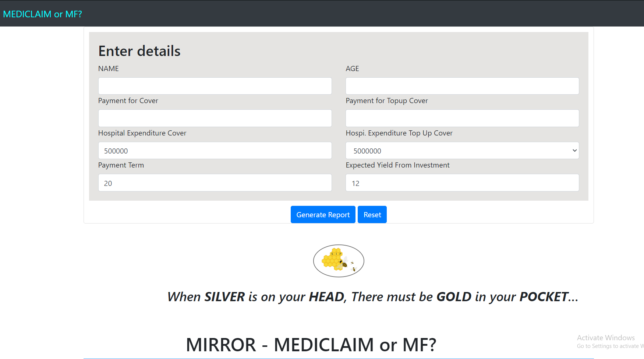The image size is (644, 359).
Task: Click the NAME label text
Action: [x=108, y=69]
